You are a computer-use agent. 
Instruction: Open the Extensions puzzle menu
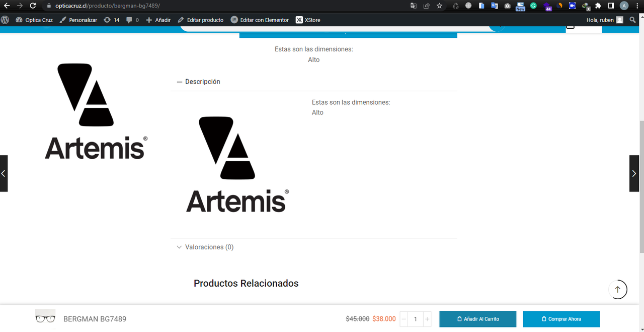tap(598, 6)
